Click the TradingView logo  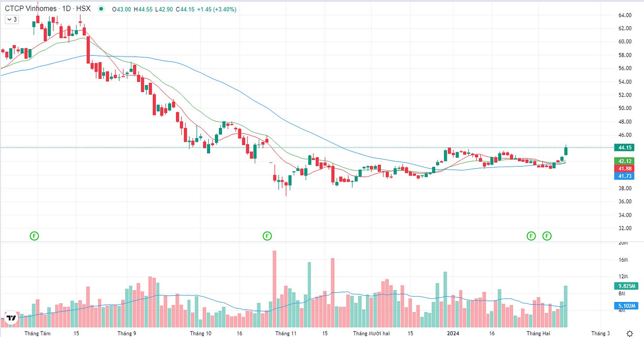point(11,318)
